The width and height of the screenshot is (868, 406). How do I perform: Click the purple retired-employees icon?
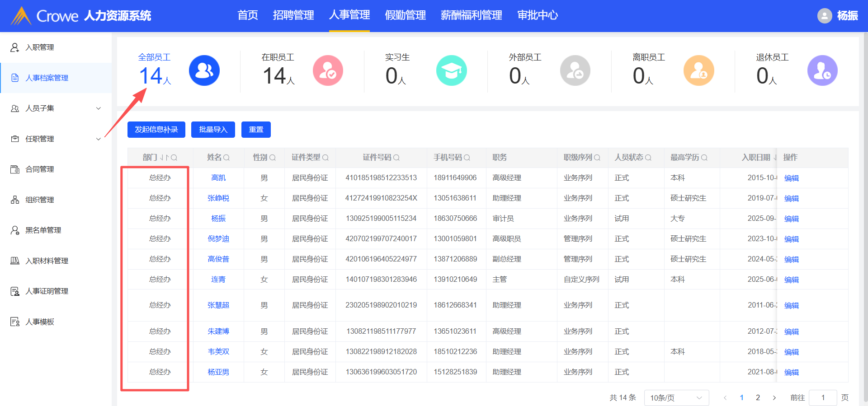[822, 70]
